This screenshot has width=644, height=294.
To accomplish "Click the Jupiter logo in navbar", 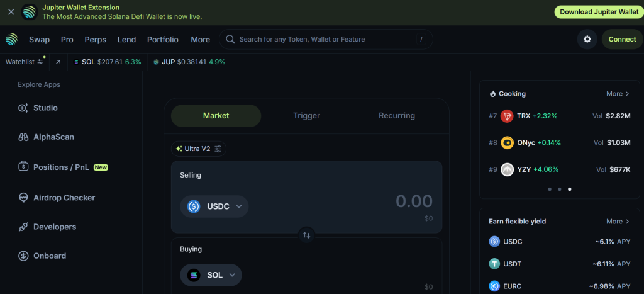I will (13, 39).
